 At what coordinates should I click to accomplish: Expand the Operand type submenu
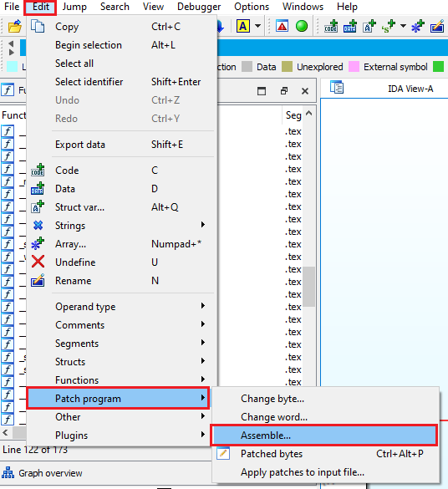[121, 307]
